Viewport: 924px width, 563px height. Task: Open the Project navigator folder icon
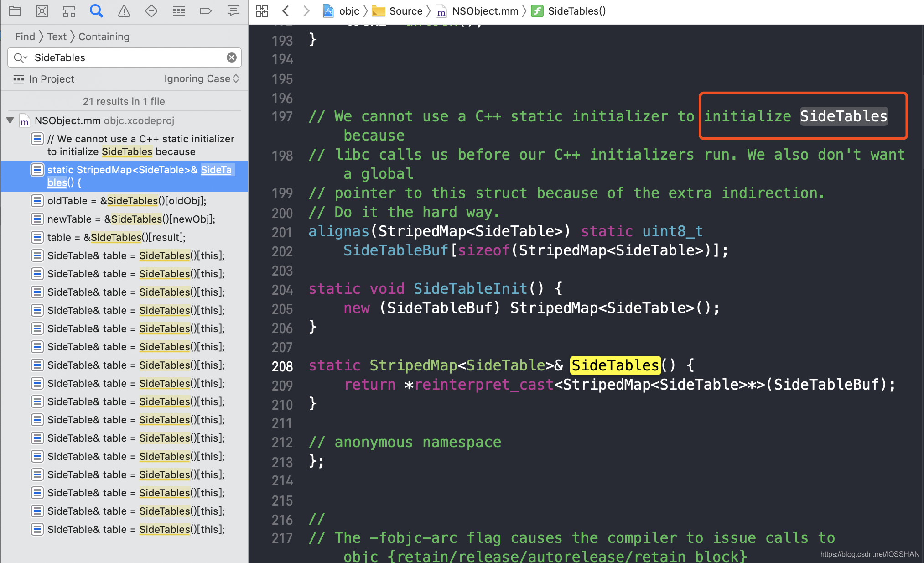pos(15,11)
